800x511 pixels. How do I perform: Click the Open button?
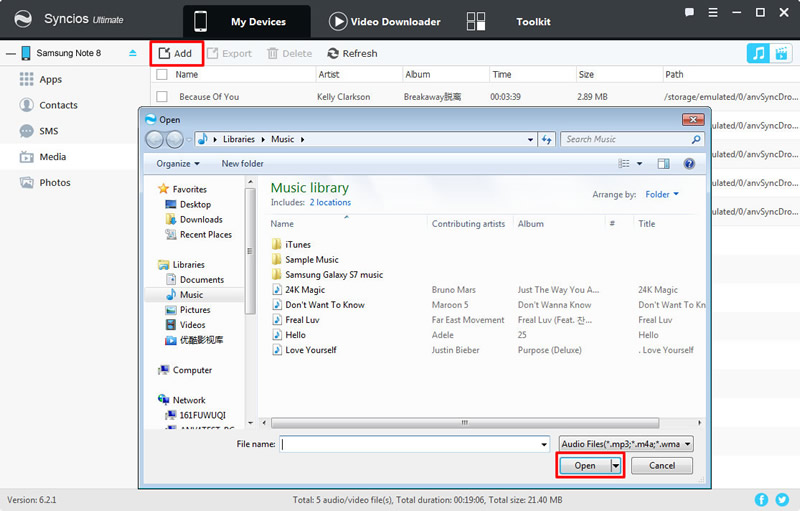pyautogui.click(x=585, y=466)
